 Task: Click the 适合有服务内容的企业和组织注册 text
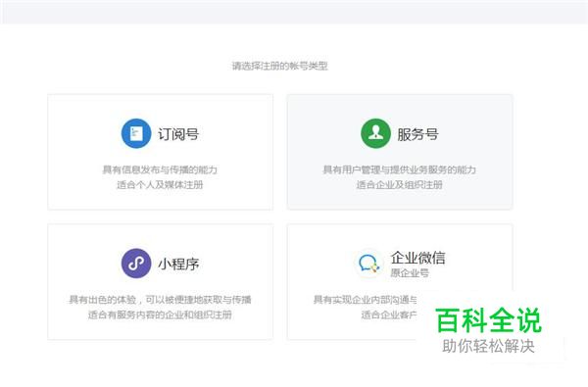pos(160,314)
